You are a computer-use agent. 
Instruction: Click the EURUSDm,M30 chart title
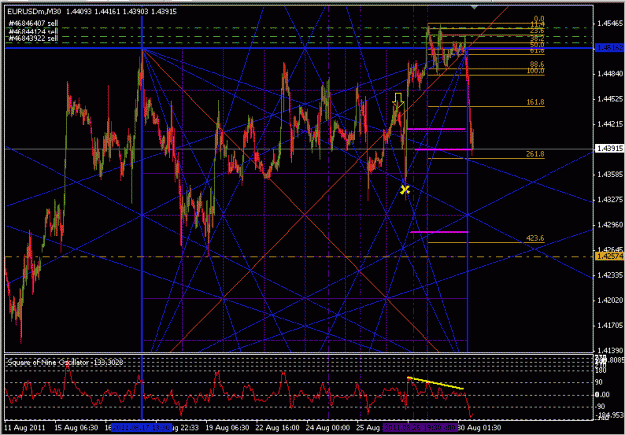pos(35,12)
